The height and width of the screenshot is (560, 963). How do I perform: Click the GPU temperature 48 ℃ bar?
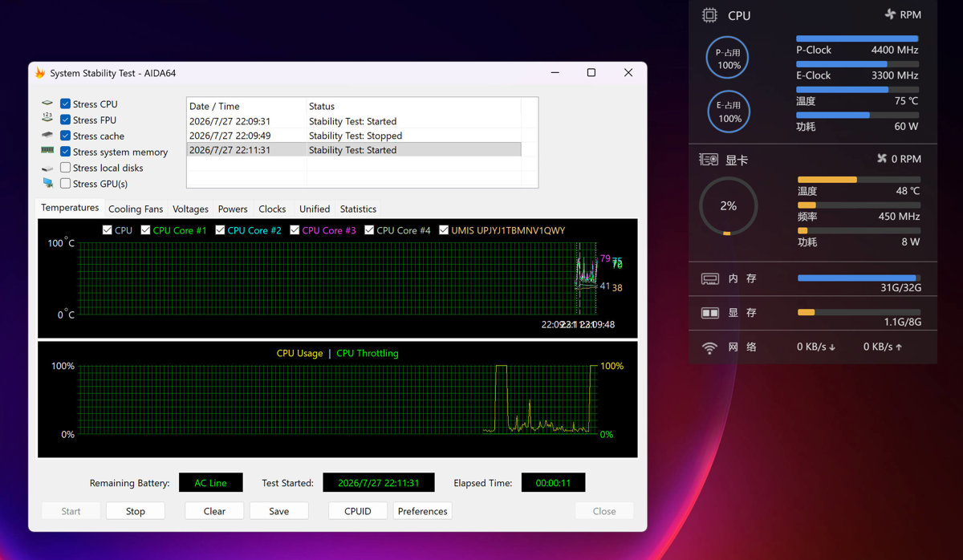point(859,180)
